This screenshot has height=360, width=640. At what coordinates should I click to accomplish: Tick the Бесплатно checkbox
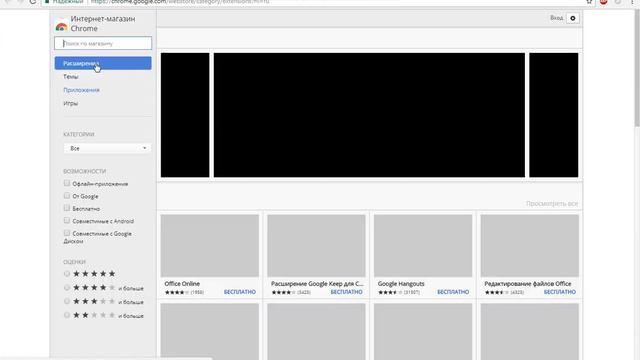pos(67,208)
